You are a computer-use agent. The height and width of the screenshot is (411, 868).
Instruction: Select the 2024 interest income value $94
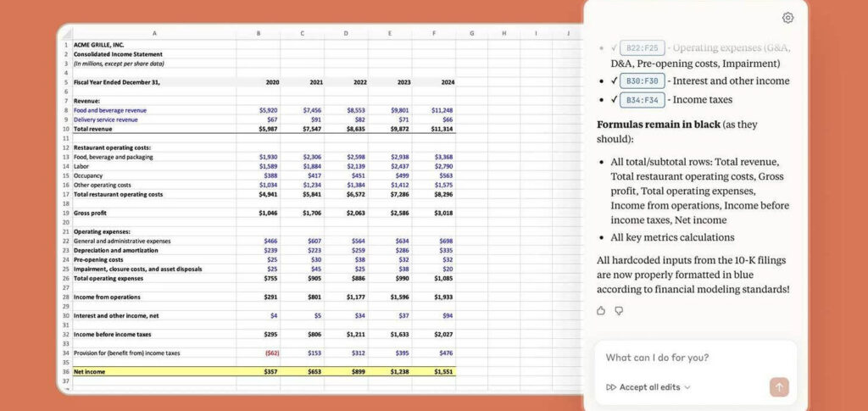(433, 316)
